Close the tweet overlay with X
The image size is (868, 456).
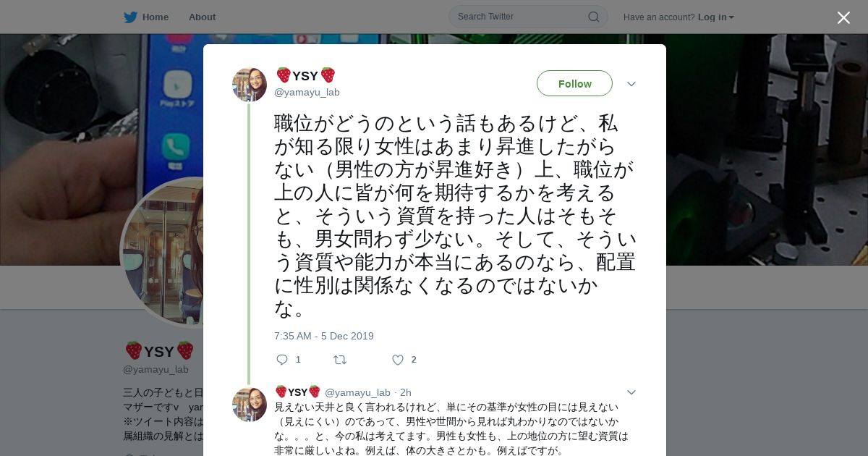(x=843, y=17)
